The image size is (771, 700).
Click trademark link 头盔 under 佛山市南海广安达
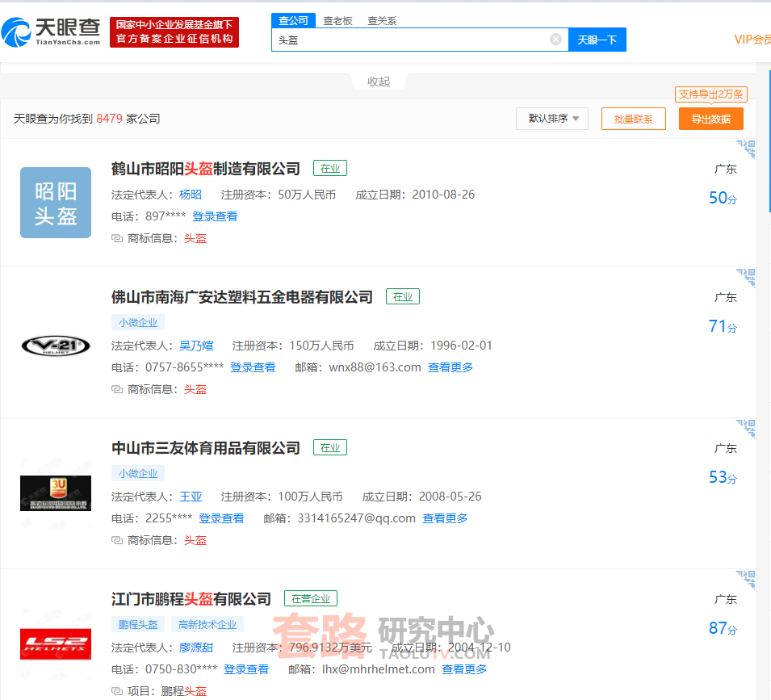[x=195, y=389]
